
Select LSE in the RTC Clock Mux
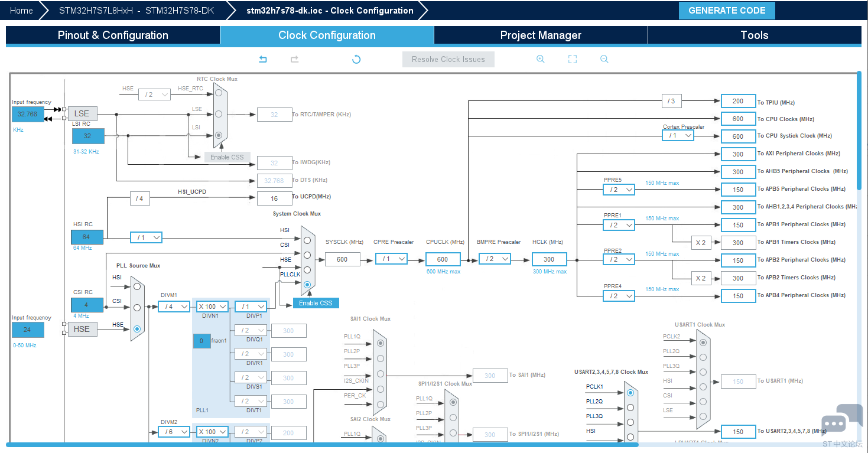click(x=219, y=114)
